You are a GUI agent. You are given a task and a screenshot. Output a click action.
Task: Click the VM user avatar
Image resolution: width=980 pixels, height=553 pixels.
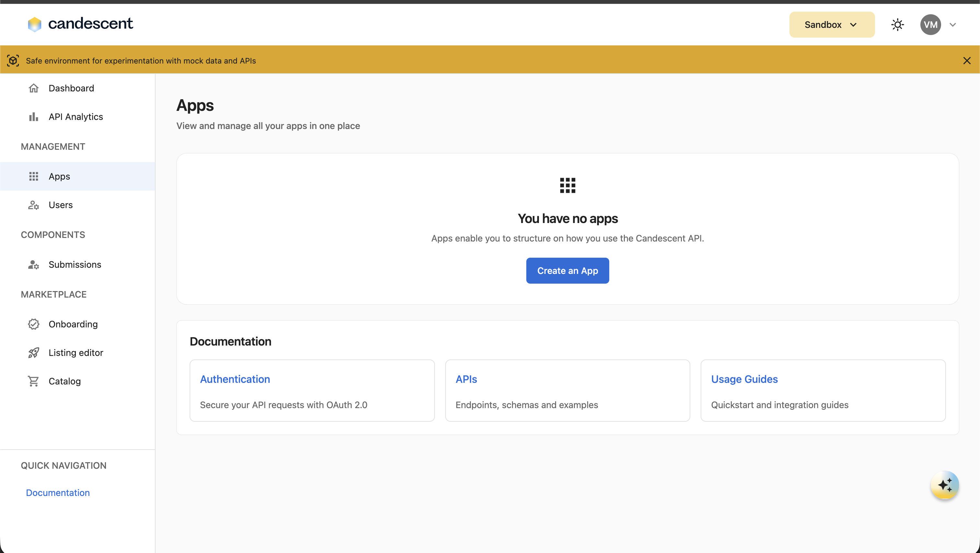pyautogui.click(x=930, y=25)
